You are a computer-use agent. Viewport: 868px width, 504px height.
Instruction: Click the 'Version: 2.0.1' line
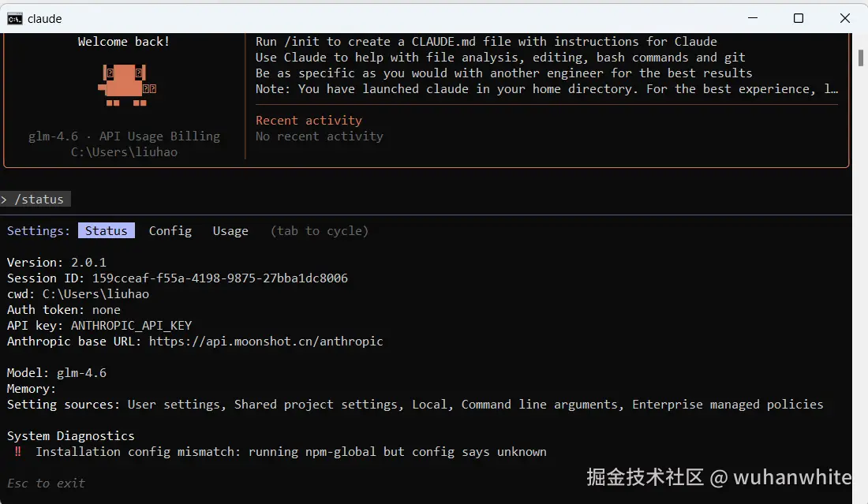pos(57,262)
